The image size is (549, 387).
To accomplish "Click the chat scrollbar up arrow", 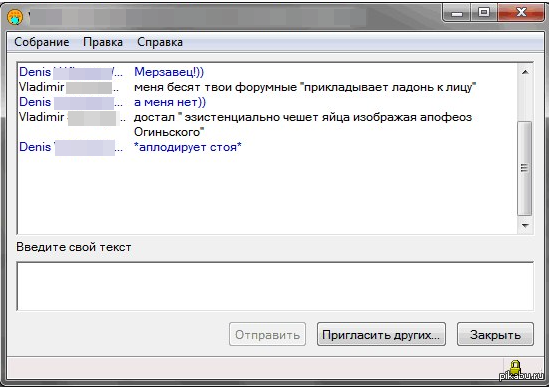I will click(x=525, y=72).
